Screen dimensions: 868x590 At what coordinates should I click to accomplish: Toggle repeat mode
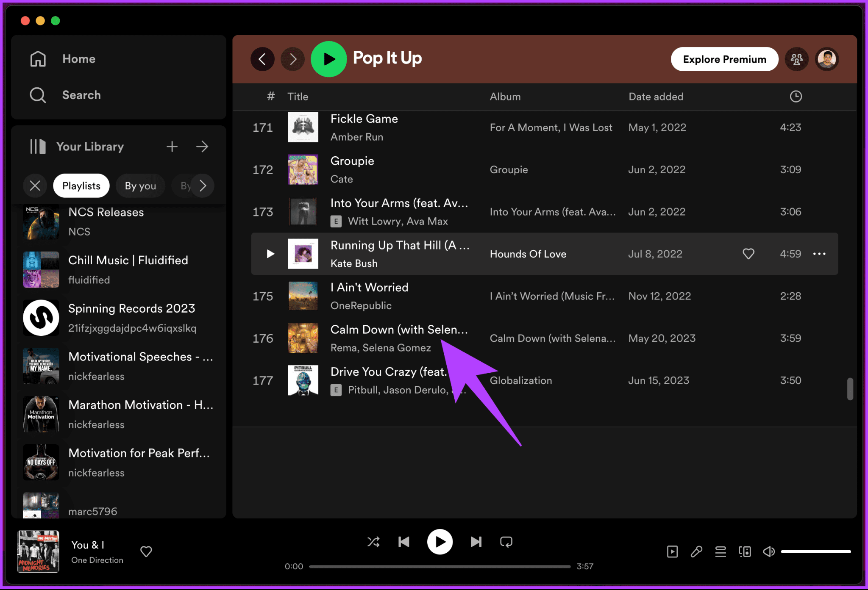[506, 542]
